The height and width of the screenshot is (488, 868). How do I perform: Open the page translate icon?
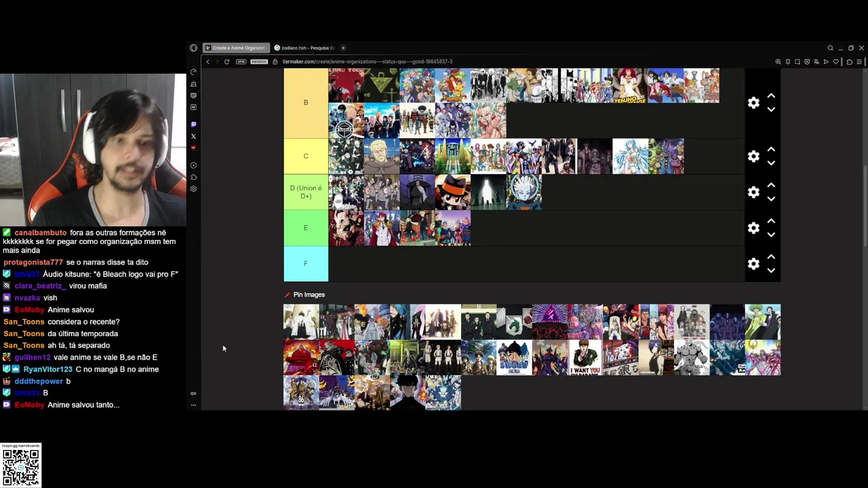817,62
